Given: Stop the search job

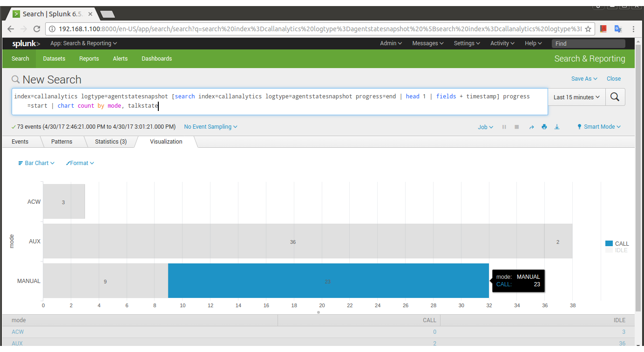Looking at the screenshot, I should point(516,127).
